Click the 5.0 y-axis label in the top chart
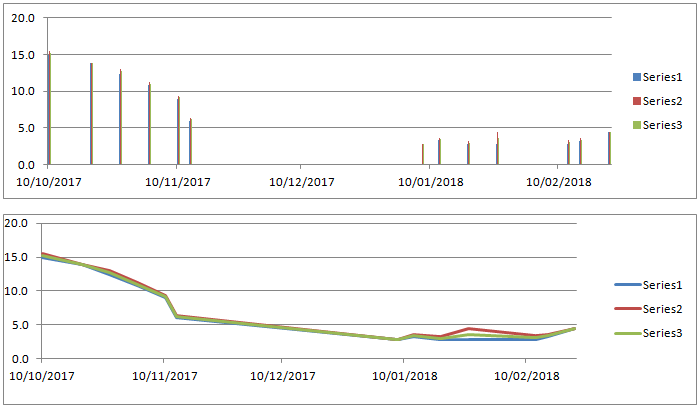The width and height of the screenshot is (699, 407). [x=26, y=128]
